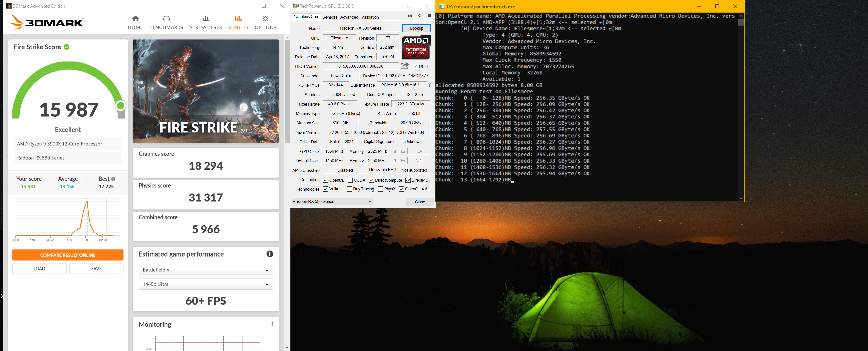Toggle the UEFI checkbox
This screenshot has height=351, width=868.
(415, 66)
